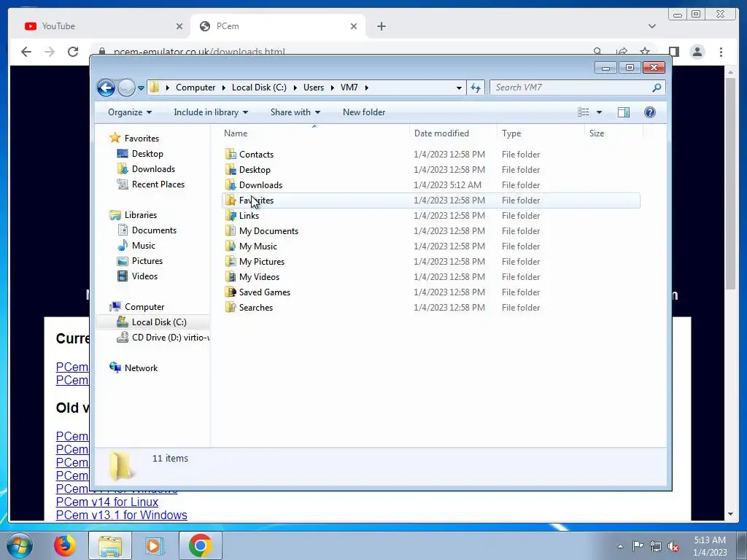Open the PCem v13.1 for Windows link
The width and height of the screenshot is (747, 560).
[x=122, y=516]
